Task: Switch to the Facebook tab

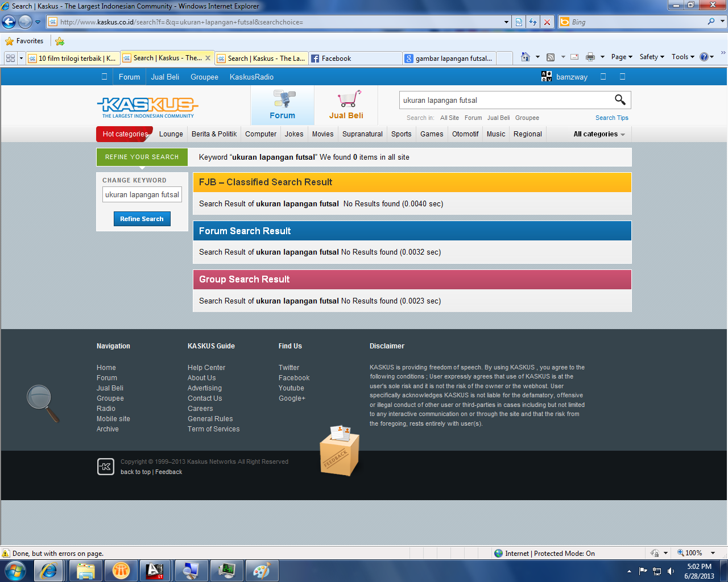Action: pyautogui.click(x=355, y=58)
